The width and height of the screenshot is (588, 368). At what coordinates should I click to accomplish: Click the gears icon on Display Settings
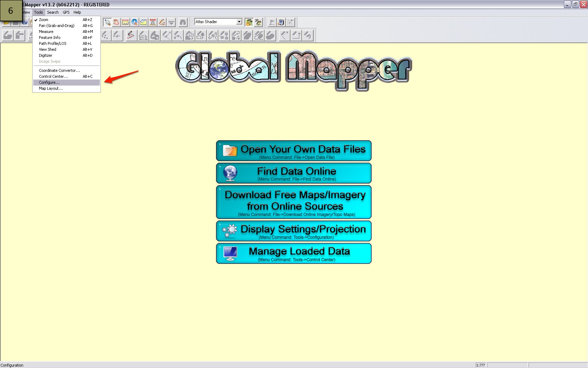point(230,230)
